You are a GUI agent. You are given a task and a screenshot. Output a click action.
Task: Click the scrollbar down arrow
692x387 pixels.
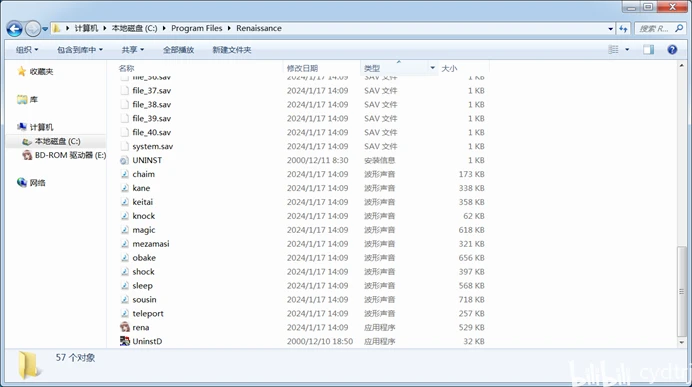[681, 342]
